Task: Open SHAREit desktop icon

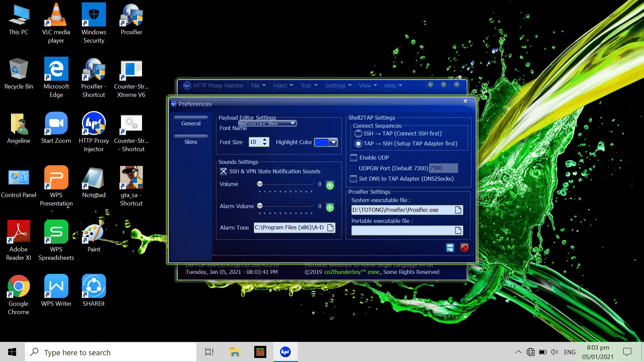Action: point(94,291)
